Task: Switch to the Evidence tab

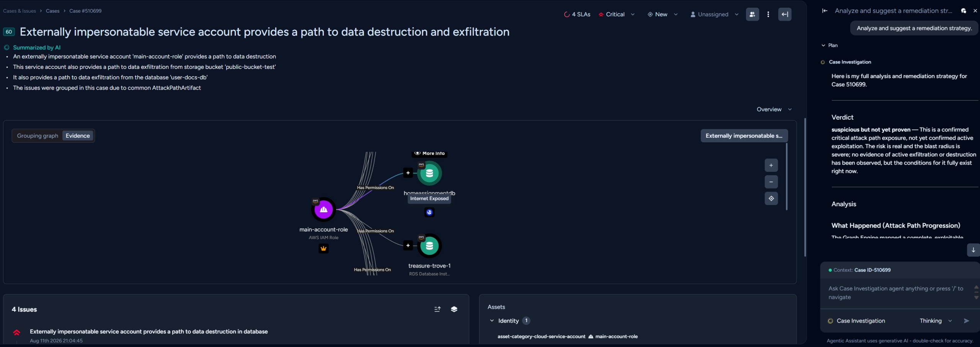Action: pos(78,136)
